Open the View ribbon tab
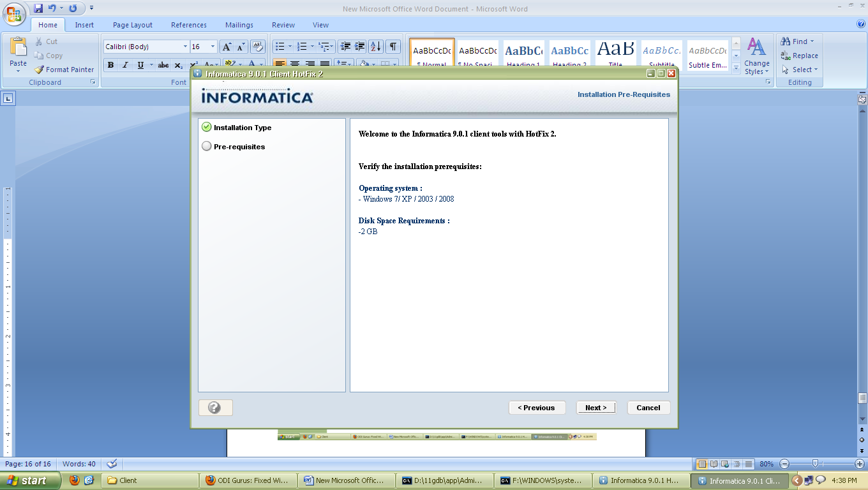 (321, 25)
